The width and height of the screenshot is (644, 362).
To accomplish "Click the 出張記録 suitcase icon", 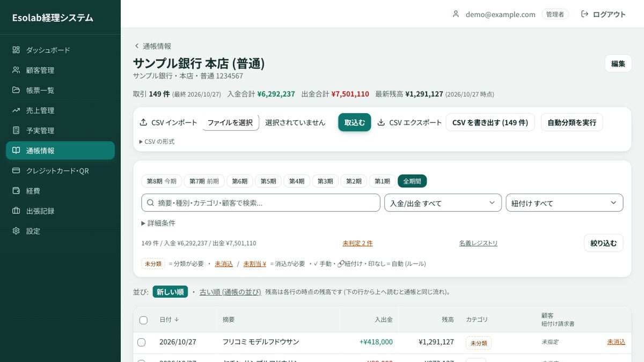I will (16, 211).
